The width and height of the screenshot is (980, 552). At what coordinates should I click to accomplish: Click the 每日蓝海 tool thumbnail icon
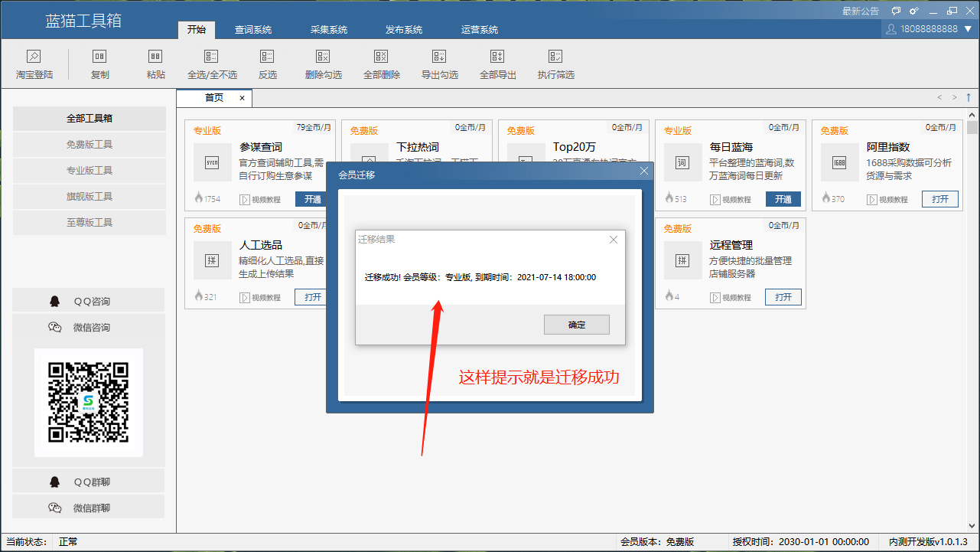tap(682, 162)
